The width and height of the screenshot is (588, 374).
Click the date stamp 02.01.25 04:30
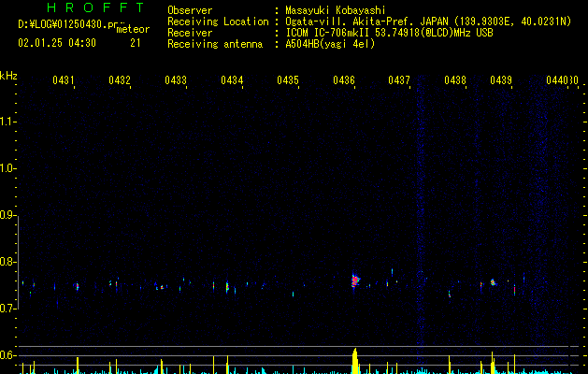tap(57, 43)
